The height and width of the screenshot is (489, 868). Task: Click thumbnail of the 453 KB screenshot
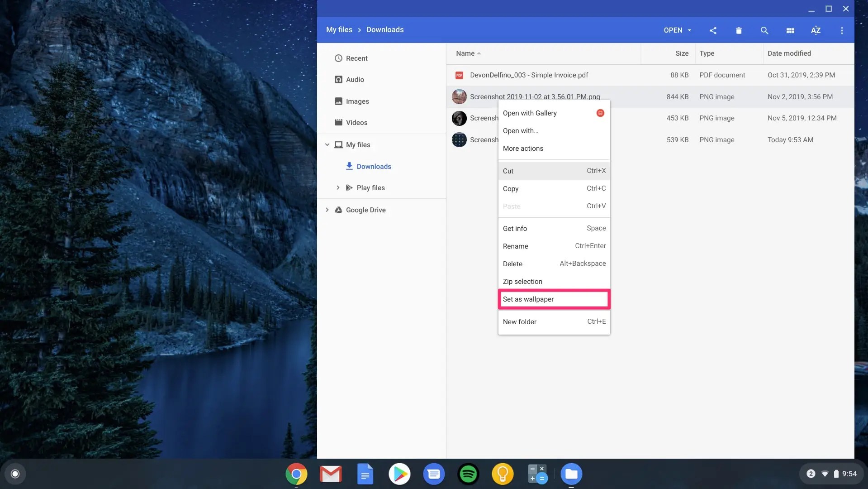click(x=459, y=118)
